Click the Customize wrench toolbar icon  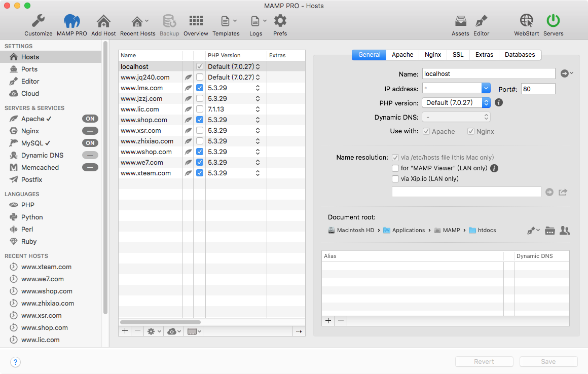[x=39, y=22]
